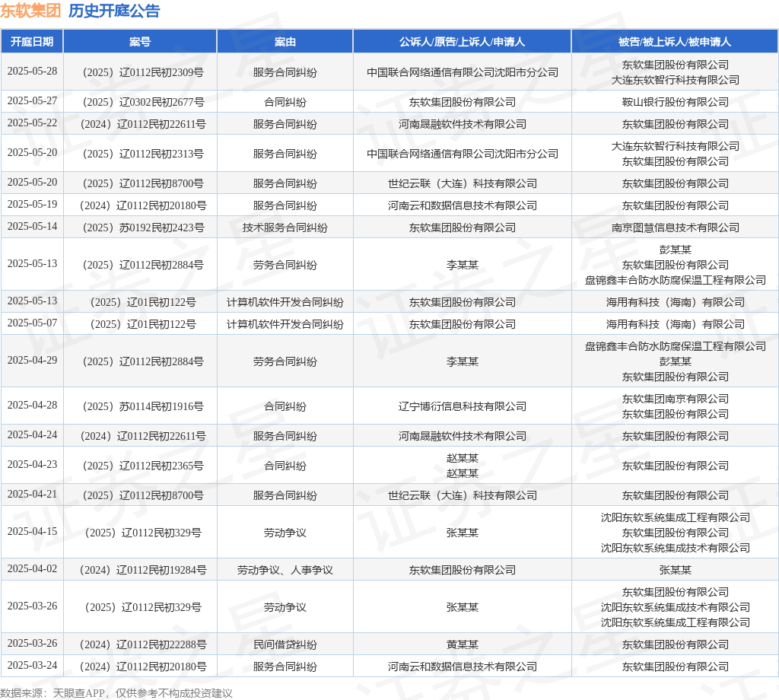Click 彭某某 in the 2025-04-29 row

pyautogui.click(x=676, y=361)
